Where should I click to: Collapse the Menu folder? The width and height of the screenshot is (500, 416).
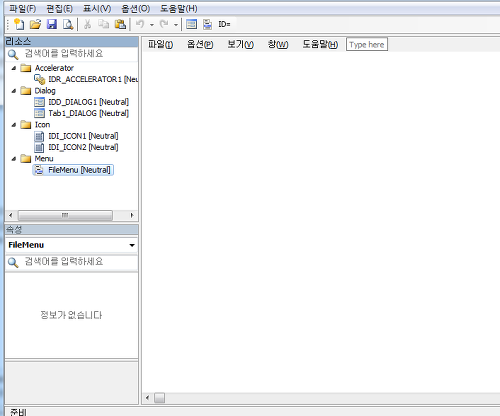[14, 159]
